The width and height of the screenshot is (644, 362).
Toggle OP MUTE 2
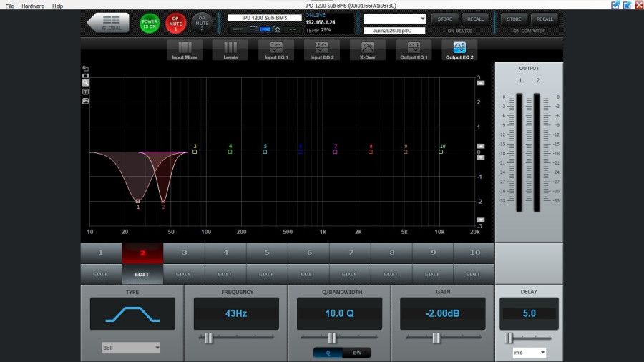(x=202, y=24)
